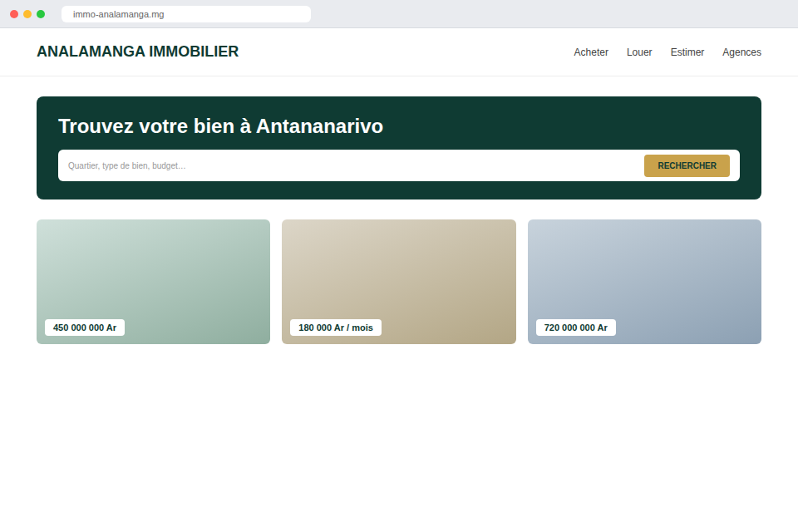Click the 720 000 000 Ar price tag

tap(575, 328)
